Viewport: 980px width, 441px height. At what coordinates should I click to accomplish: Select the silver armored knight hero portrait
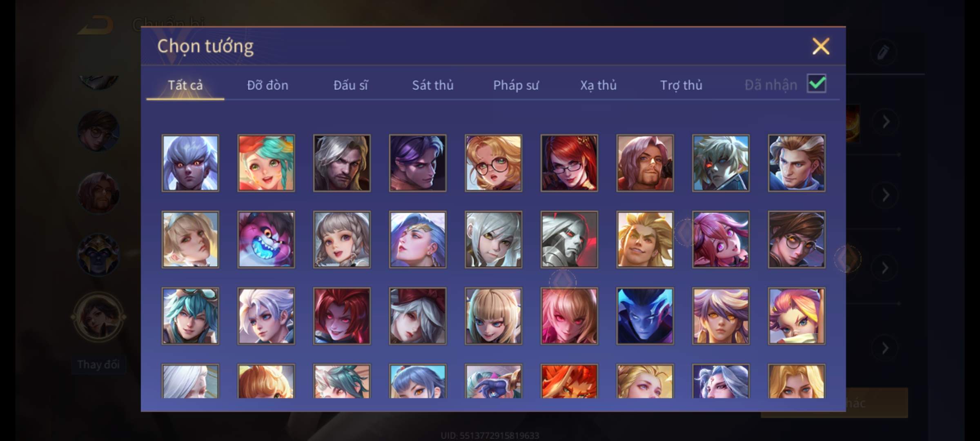pyautogui.click(x=569, y=239)
